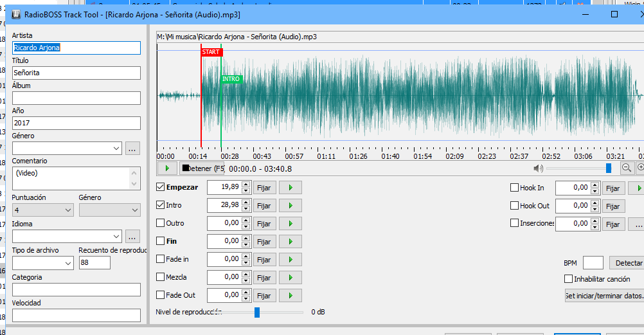Decrease Intro value with down spinner
Viewport: 644px width, 335px height.
(246, 209)
